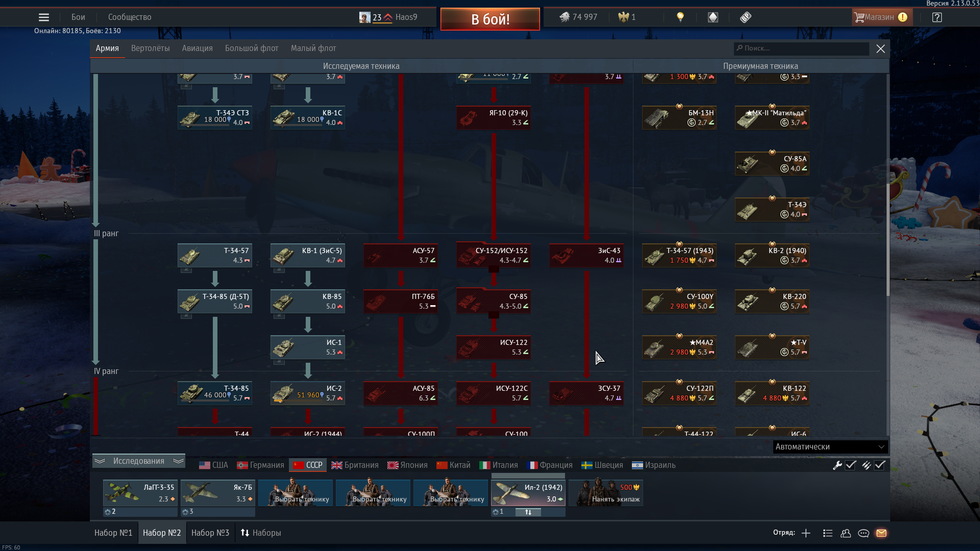The width and height of the screenshot is (980, 551).
Task: Open the hamburger main menu
Action: coord(44,17)
